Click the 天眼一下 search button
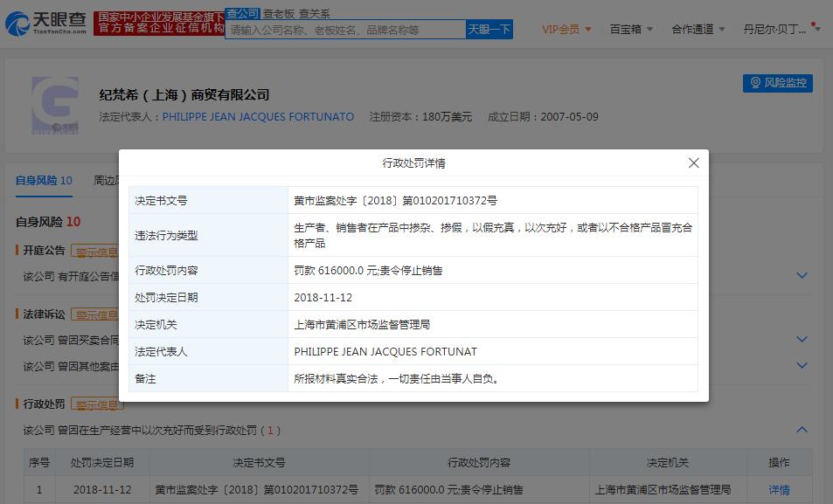Image resolution: width=833 pixels, height=504 pixels. (487, 29)
